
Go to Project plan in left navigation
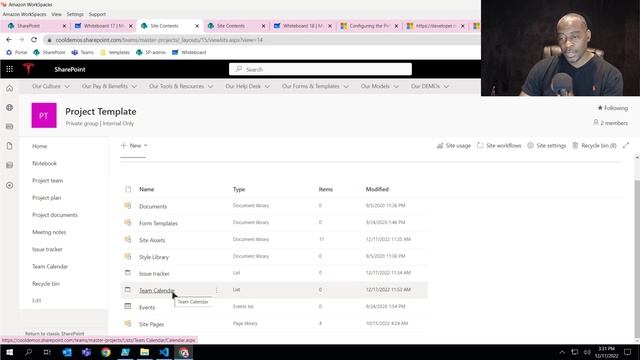tap(47, 198)
